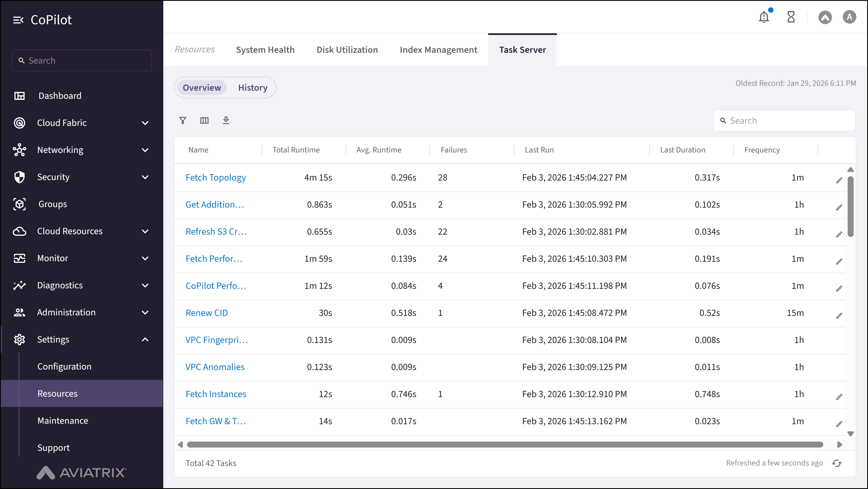The width and height of the screenshot is (868, 489).
Task: Click the Dashboard icon in sidebar
Action: click(x=20, y=96)
